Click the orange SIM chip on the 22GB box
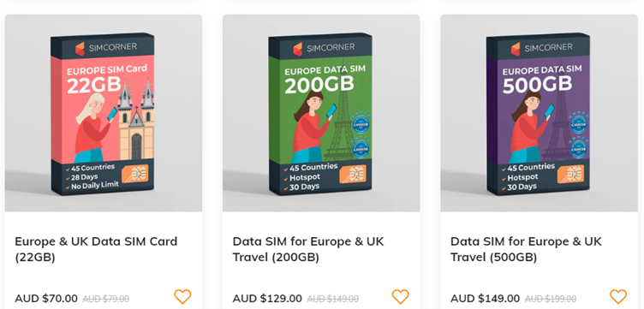This screenshot has width=644, height=309. click(x=135, y=173)
